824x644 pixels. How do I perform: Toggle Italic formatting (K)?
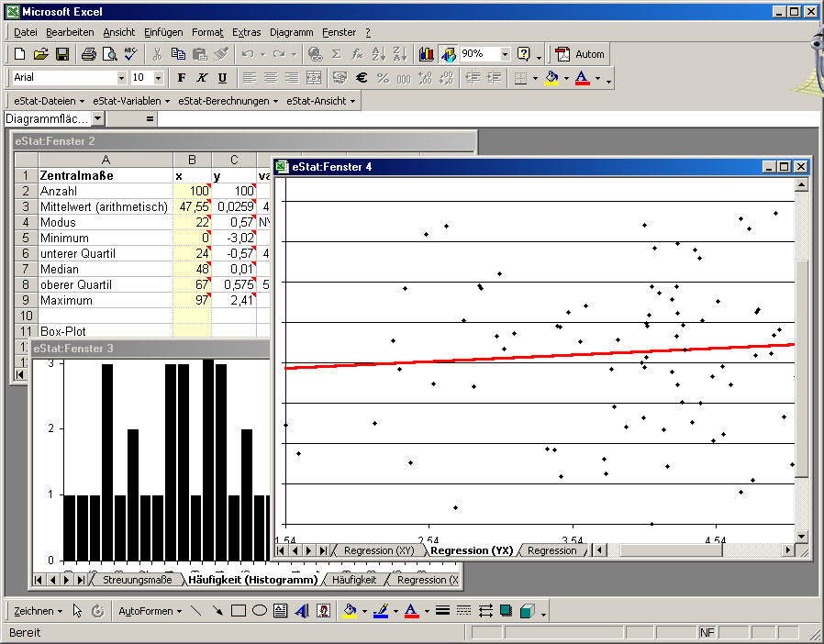(202, 78)
